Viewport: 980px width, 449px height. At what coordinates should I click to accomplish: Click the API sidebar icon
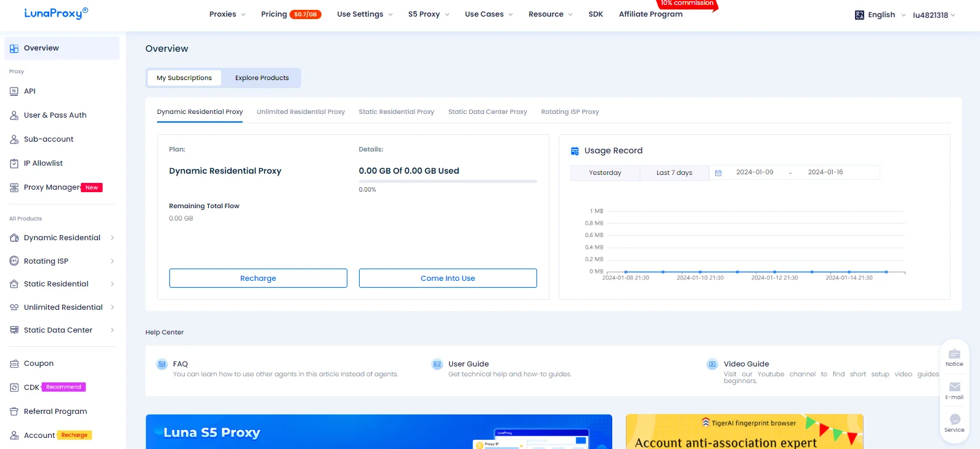pos(14,91)
